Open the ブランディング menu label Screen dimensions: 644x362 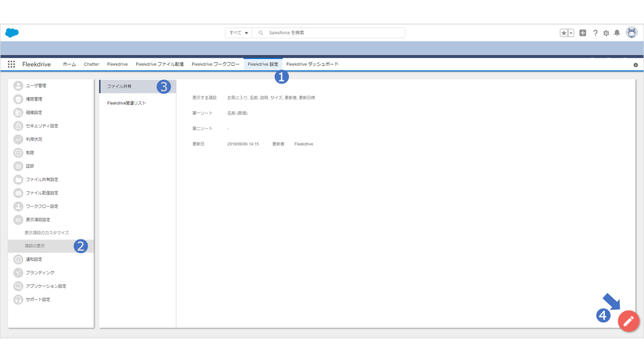click(x=40, y=273)
